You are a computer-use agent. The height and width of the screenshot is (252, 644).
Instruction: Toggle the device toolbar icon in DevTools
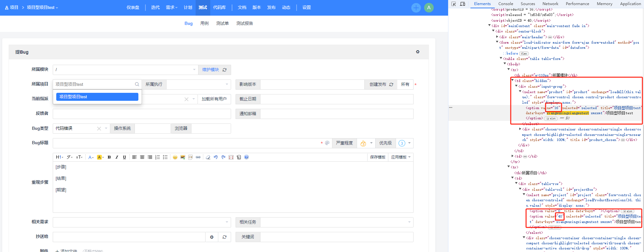pyautogui.click(x=462, y=4)
